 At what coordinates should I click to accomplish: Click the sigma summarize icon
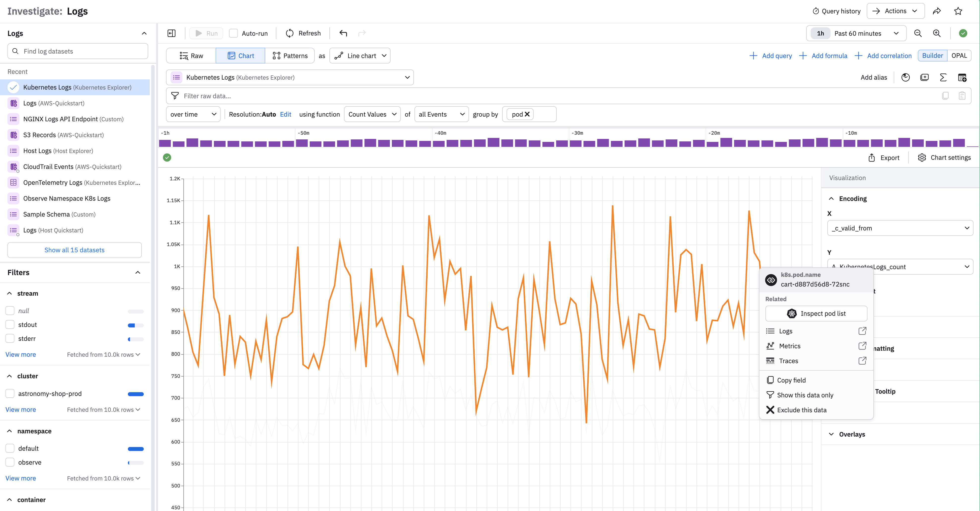[943, 77]
